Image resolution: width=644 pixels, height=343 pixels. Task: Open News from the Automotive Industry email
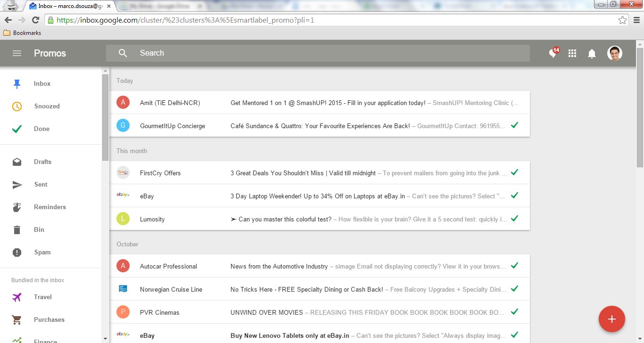click(x=320, y=266)
